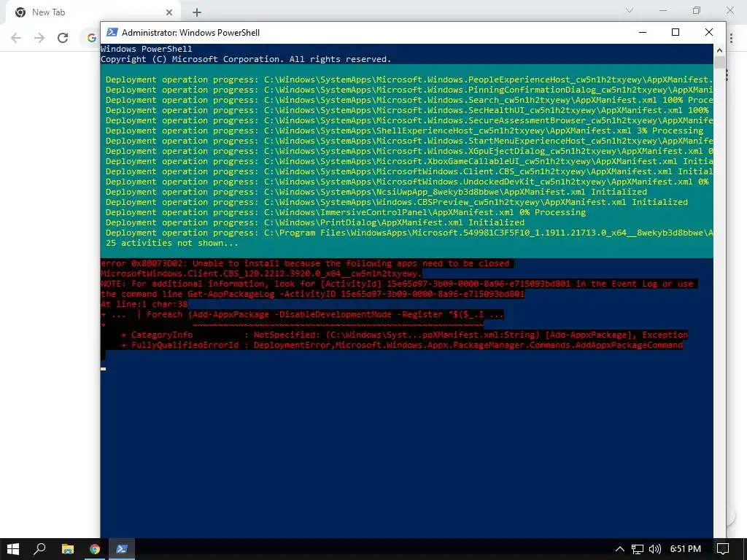Open File Explorer from taskbar
Screen dimensions: 747x560
pyautogui.click(x=68, y=549)
